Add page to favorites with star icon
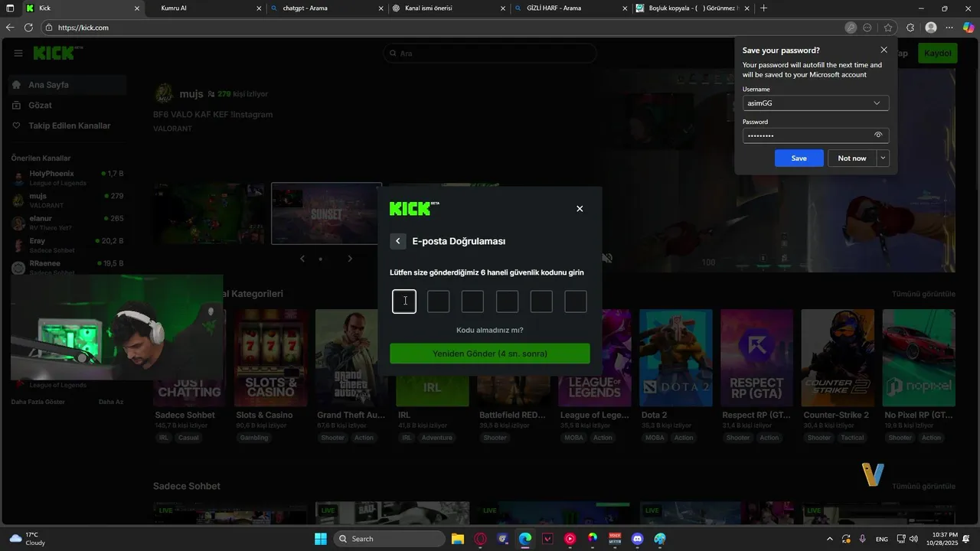 pos(888,28)
